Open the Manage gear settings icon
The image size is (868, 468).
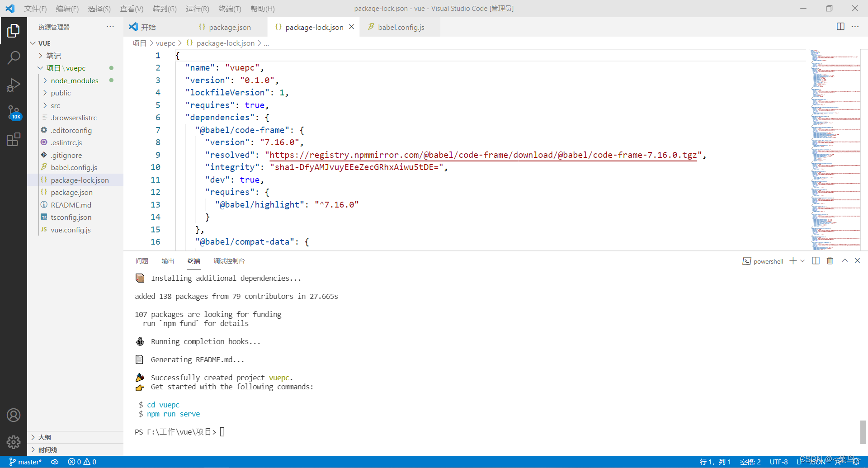click(14, 442)
